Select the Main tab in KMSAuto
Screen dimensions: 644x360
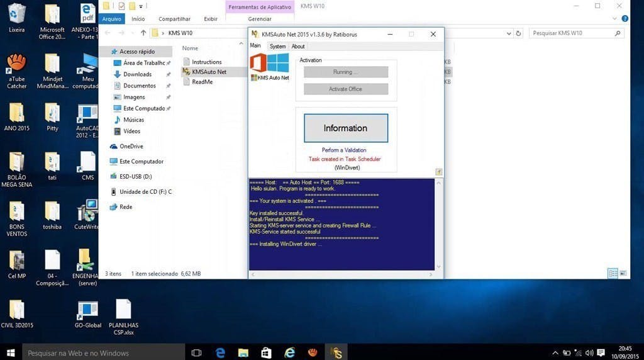[255, 45]
